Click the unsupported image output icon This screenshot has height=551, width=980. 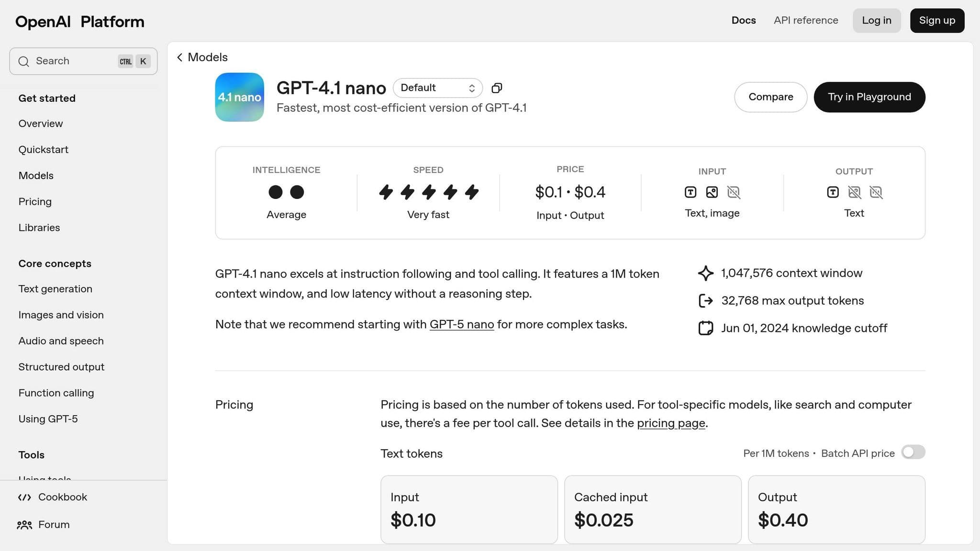pos(855,192)
